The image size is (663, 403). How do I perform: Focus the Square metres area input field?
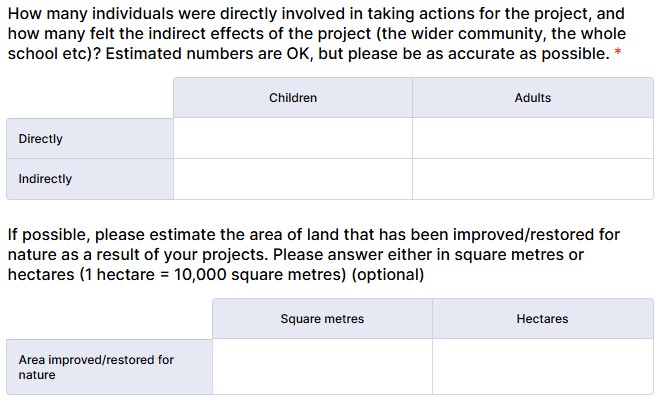pos(322,366)
